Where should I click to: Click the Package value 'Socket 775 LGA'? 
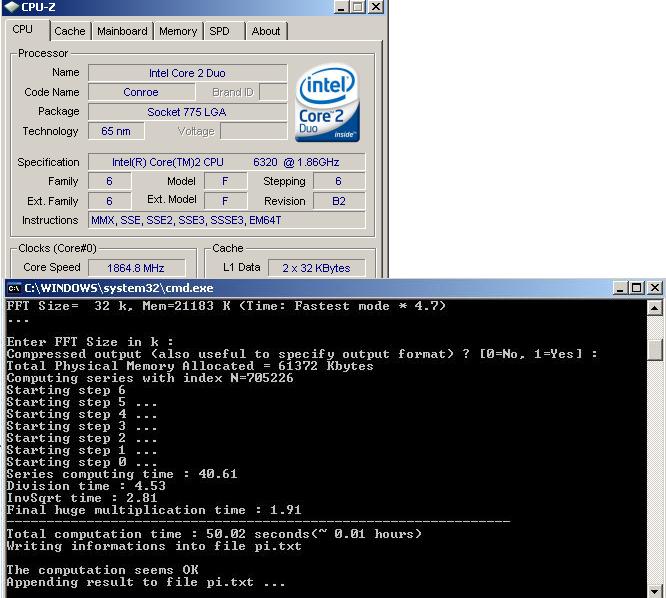coord(187,112)
